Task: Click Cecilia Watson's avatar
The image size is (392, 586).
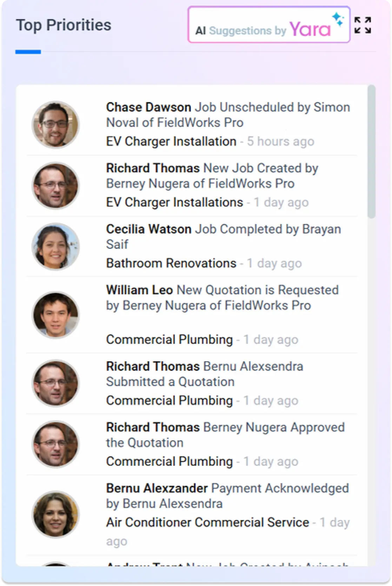Action: [55, 246]
